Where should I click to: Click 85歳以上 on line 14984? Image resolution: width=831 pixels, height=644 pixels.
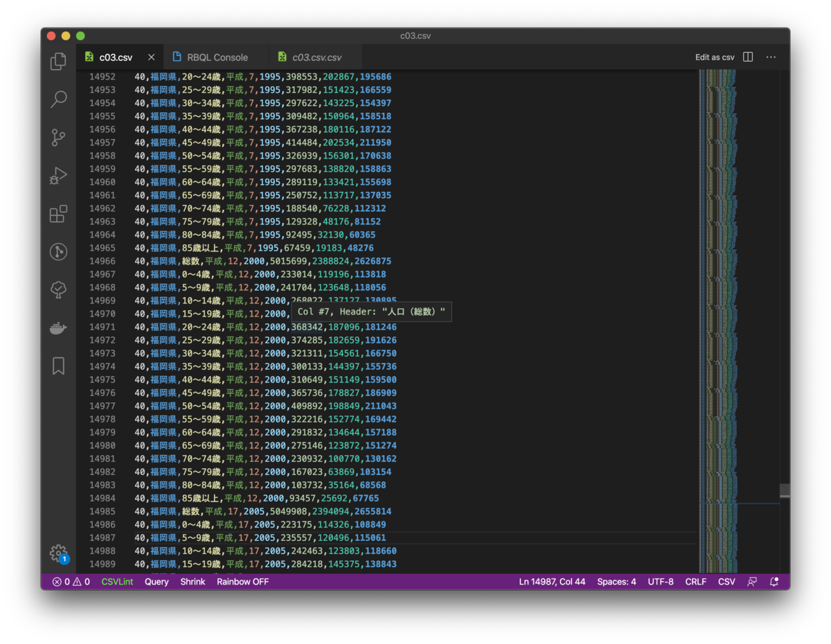200,498
